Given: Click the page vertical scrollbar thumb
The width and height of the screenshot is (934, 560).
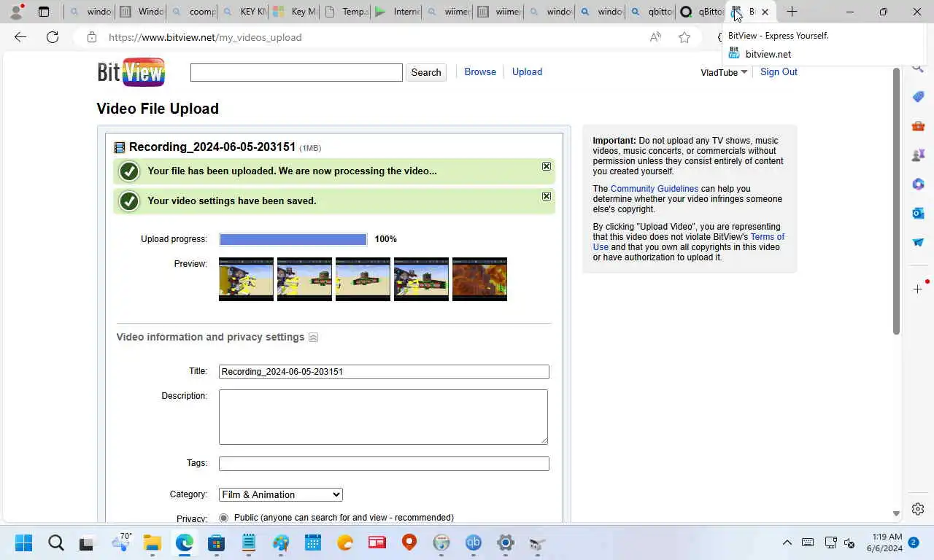Looking at the screenshot, I should coord(896,201).
